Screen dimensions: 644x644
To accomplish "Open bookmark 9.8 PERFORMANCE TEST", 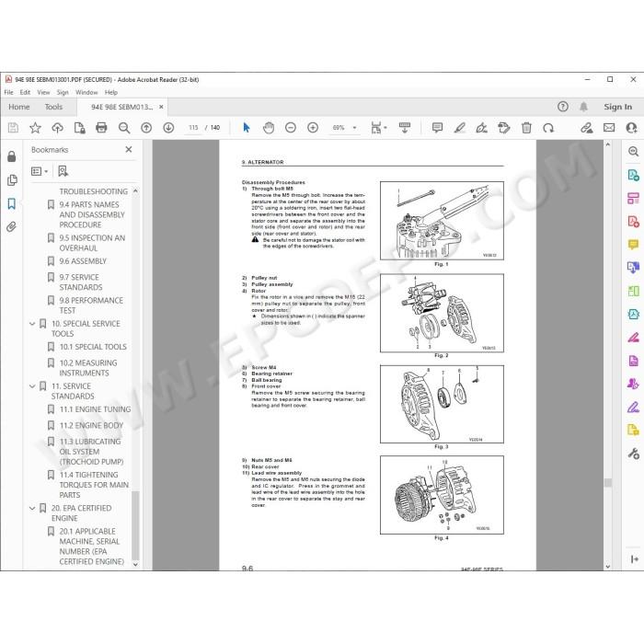I will click(x=91, y=305).
